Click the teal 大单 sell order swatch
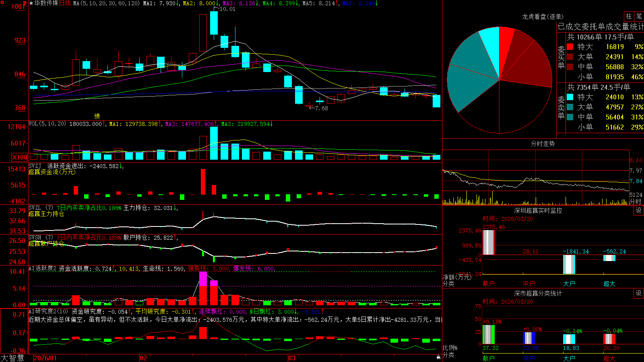Image resolution: width=644 pixels, height=362 pixels. [x=570, y=107]
